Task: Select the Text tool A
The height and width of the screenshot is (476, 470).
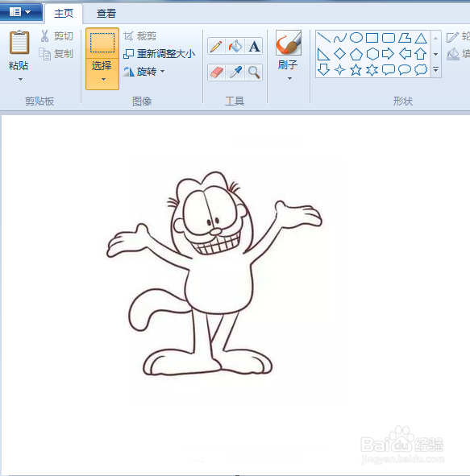Action: click(x=254, y=46)
